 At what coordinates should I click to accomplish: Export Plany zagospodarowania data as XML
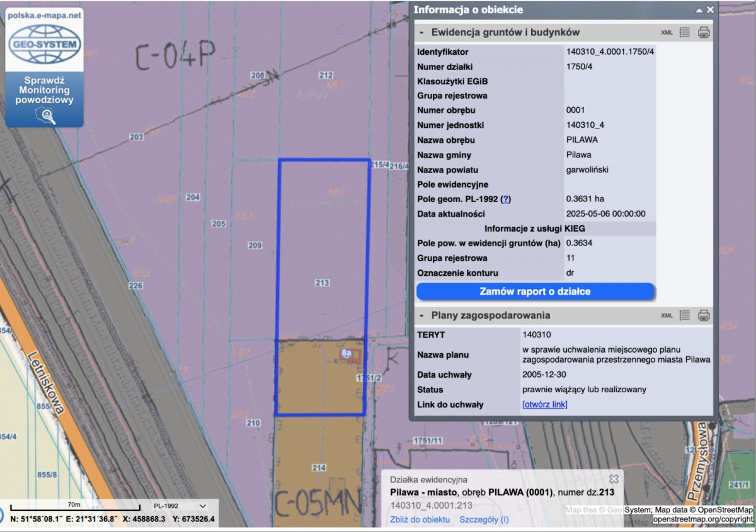pyautogui.click(x=667, y=315)
